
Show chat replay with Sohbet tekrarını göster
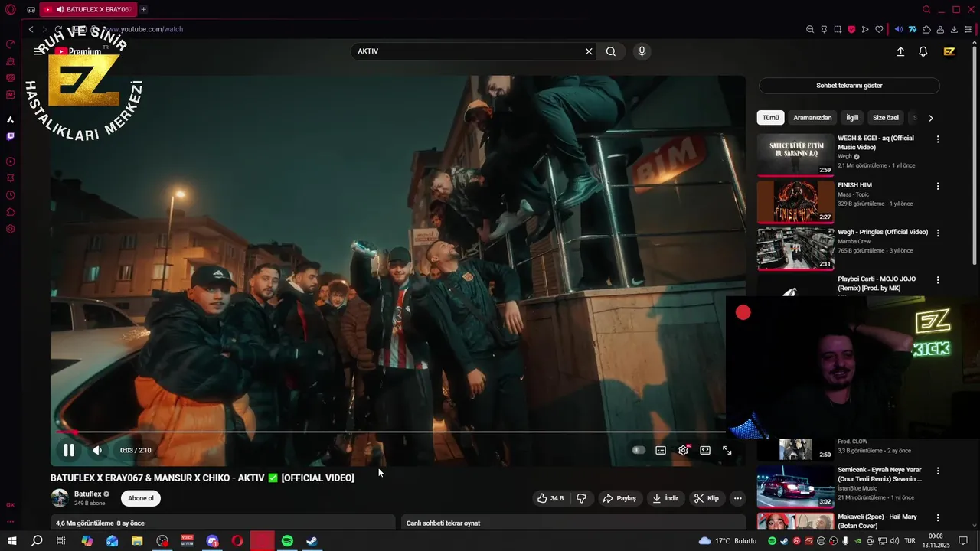pos(849,86)
